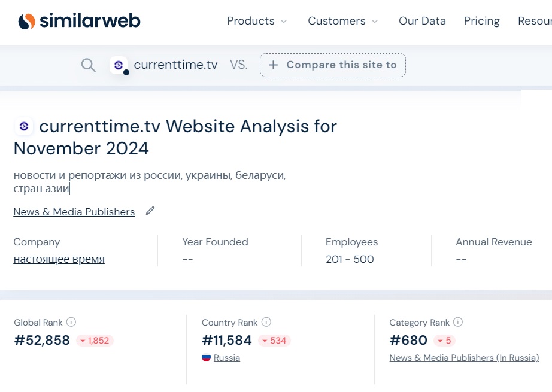
Task: Click the 201 - 500 employees value
Action: point(350,259)
